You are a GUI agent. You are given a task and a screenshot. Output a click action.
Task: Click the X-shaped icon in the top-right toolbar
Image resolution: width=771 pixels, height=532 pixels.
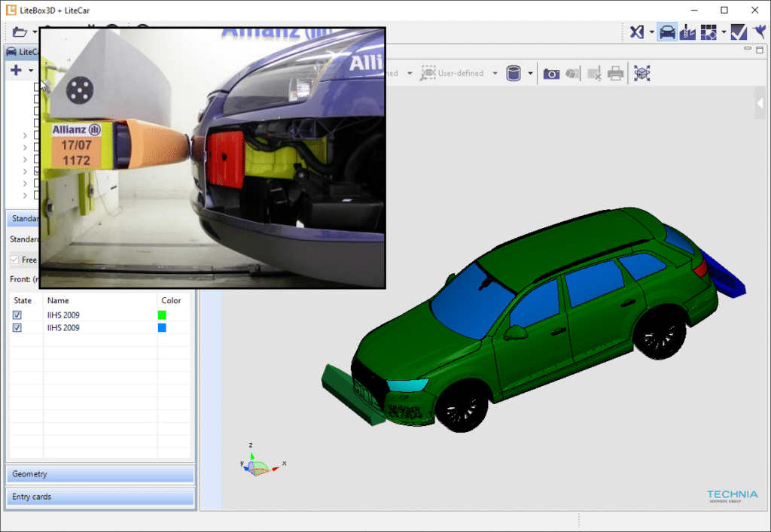[x=637, y=32]
